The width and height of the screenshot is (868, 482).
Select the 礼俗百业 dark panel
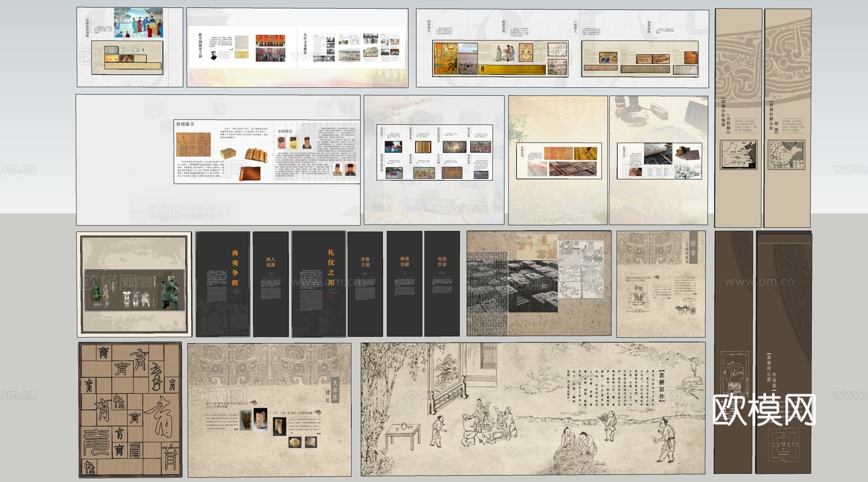point(442,284)
